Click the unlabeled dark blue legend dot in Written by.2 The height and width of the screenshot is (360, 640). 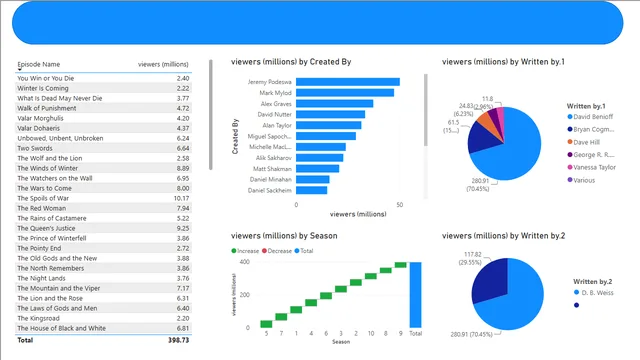[576, 305]
